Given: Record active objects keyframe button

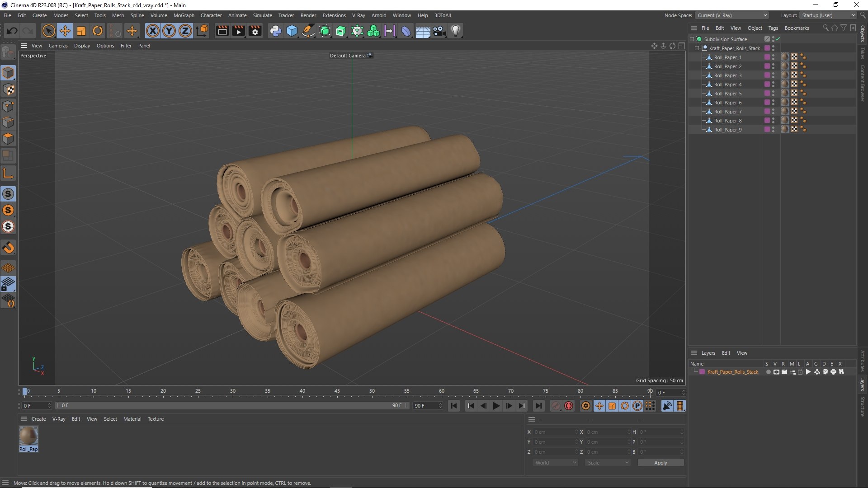Looking at the screenshot, I should (x=556, y=406).
